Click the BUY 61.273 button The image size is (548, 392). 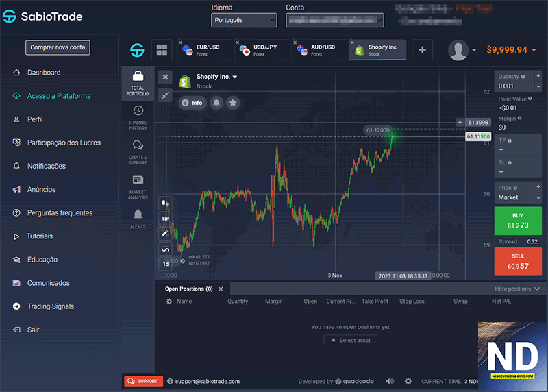(x=518, y=221)
